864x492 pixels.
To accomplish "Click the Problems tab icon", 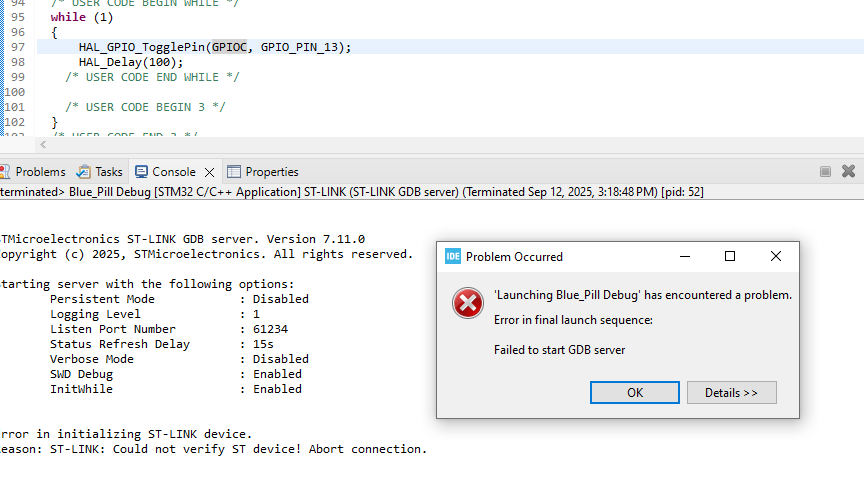I will point(5,172).
